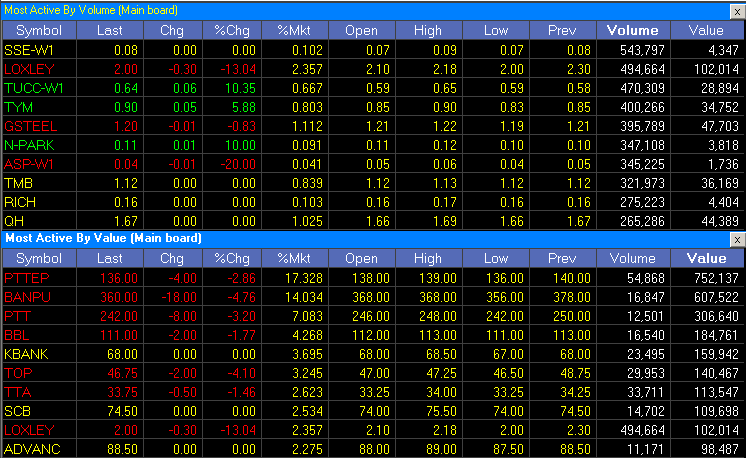Click GSTEEL volume 395,789
This screenshot has width=746, height=458.
[x=642, y=127]
